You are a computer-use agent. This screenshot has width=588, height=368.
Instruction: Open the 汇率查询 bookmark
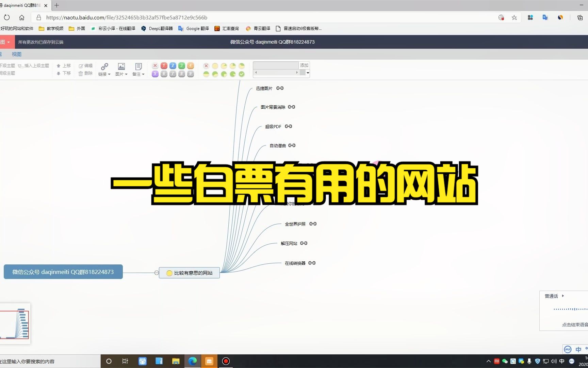point(227,29)
